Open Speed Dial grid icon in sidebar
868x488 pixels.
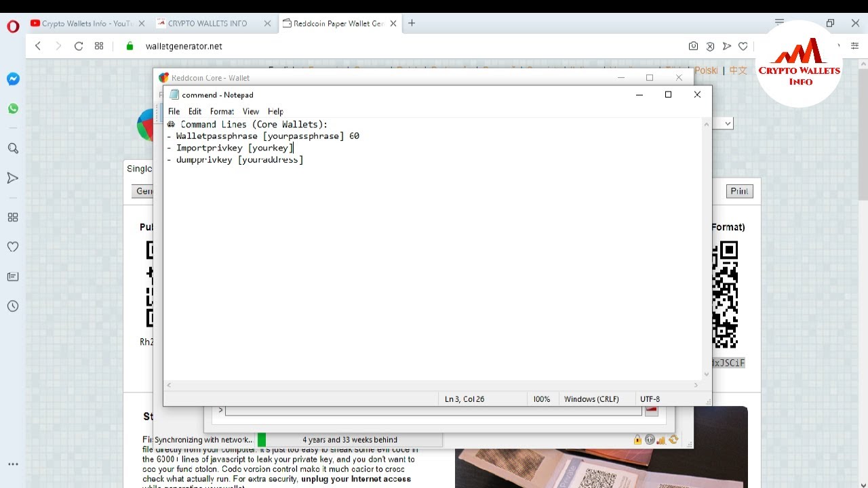(x=13, y=218)
